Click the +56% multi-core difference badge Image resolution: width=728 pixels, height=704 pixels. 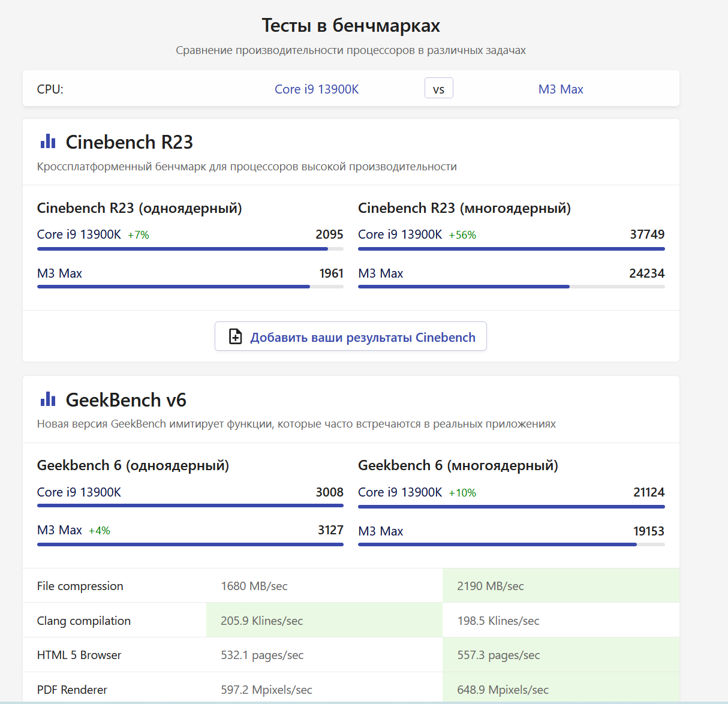[462, 235]
